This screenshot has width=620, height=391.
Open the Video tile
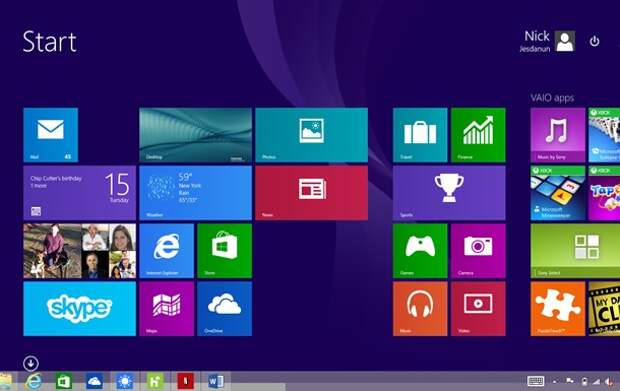pos(478,309)
